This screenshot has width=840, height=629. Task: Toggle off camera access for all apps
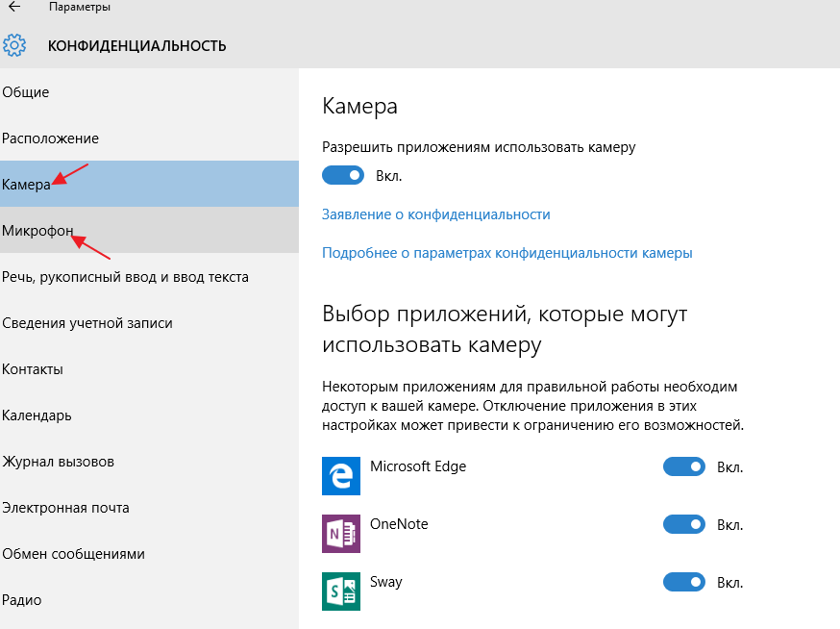click(343, 175)
